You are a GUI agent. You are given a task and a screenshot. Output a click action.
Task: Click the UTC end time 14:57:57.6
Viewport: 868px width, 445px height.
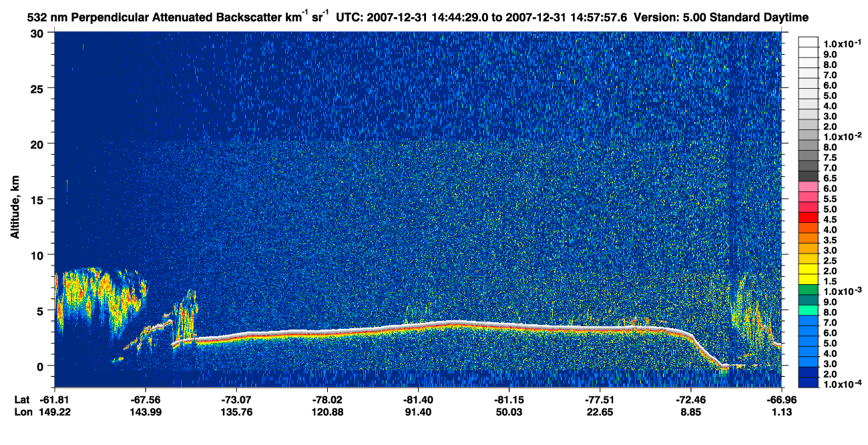click(x=600, y=17)
